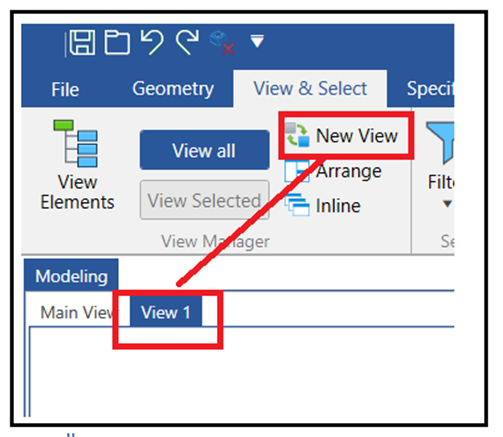Click the Redo arrow icon
503x437 pixels.
click(x=187, y=42)
